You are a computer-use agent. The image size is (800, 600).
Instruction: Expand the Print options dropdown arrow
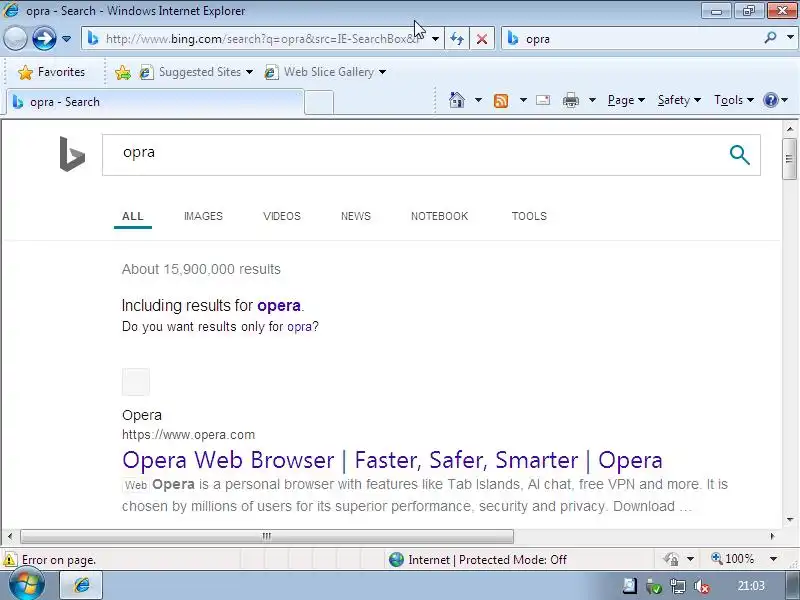point(592,100)
